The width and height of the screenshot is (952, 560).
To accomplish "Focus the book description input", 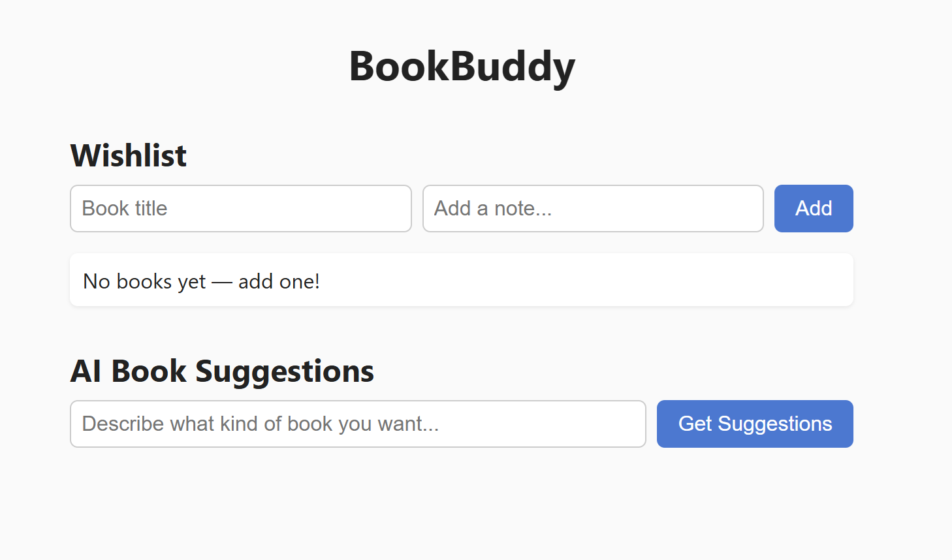I will pos(358,424).
